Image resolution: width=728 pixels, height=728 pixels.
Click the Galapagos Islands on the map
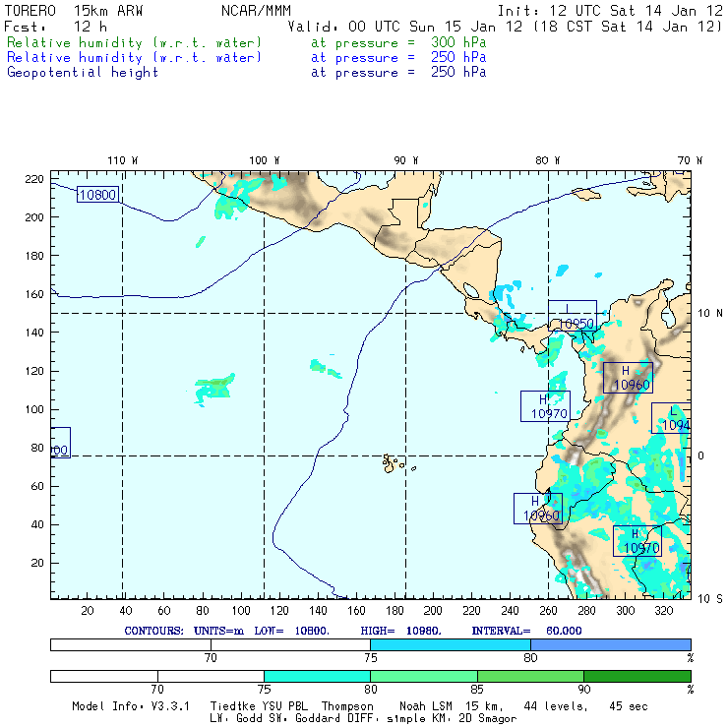394,462
